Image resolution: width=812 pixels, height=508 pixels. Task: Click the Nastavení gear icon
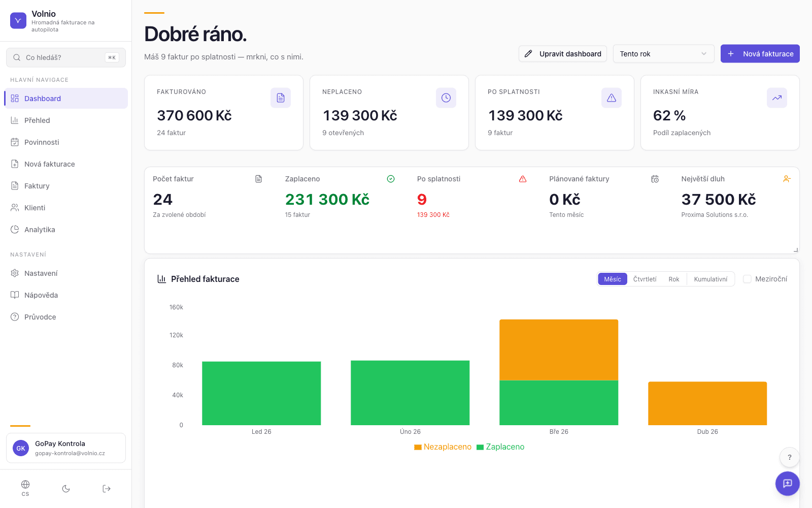pos(15,273)
